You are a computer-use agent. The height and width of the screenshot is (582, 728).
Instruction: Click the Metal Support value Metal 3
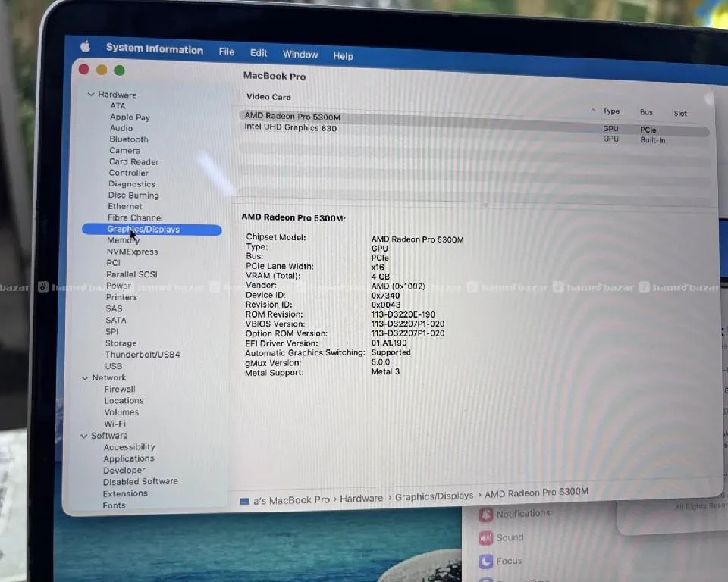[x=385, y=372]
